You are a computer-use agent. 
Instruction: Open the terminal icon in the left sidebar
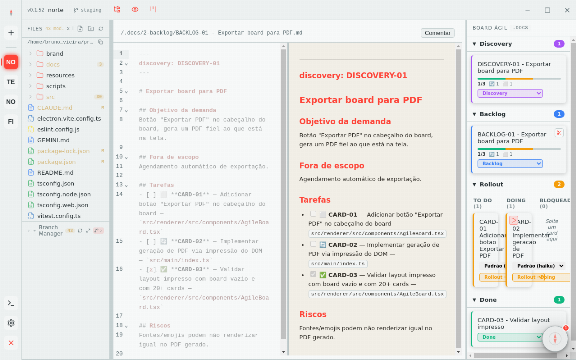pyautogui.click(x=11, y=303)
